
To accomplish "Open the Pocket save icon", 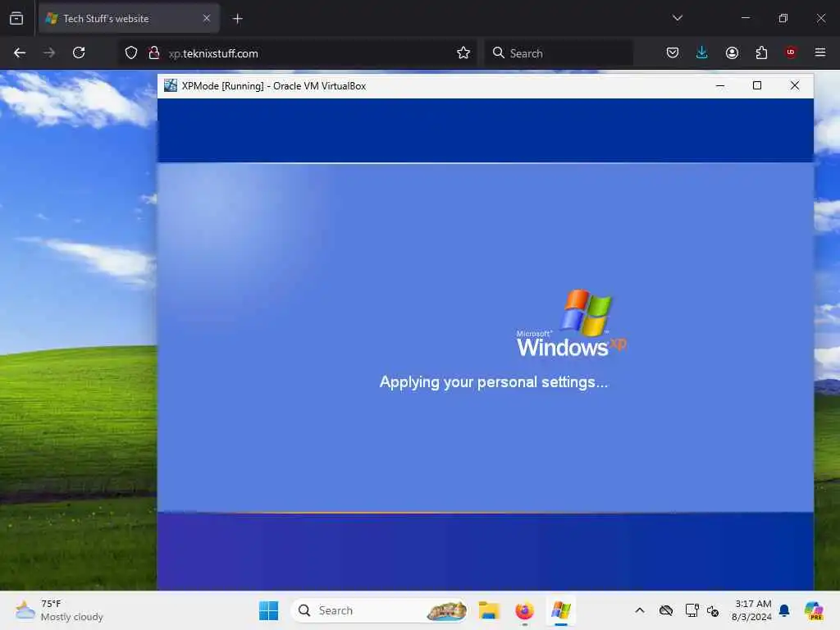I will (x=673, y=52).
